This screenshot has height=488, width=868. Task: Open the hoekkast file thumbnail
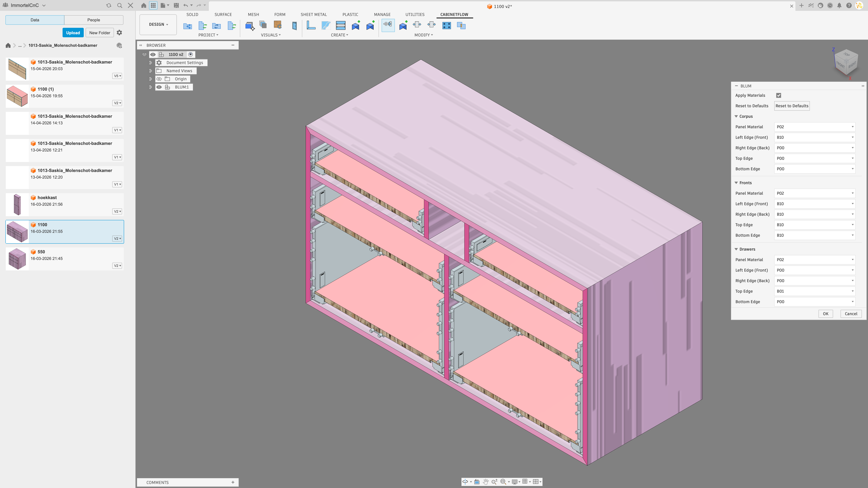point(17,204)
